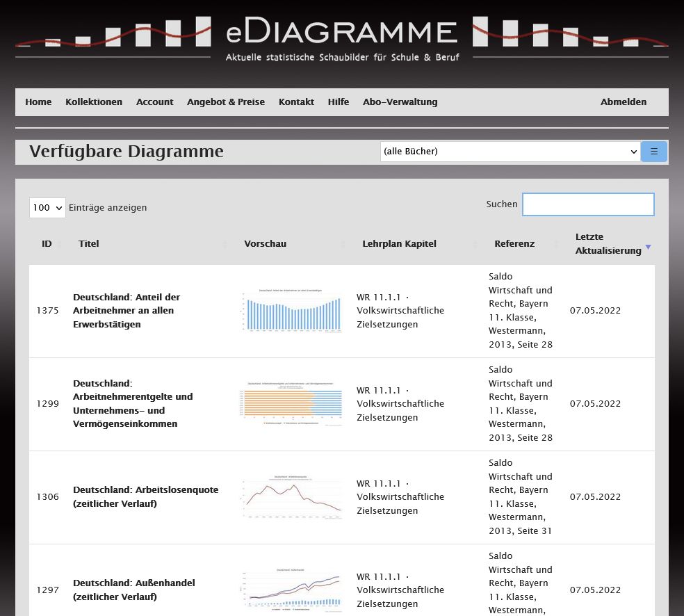This screenshot has width=684, height=616.
Task: Click inside the Suchen search field
Action: [588, 204]
